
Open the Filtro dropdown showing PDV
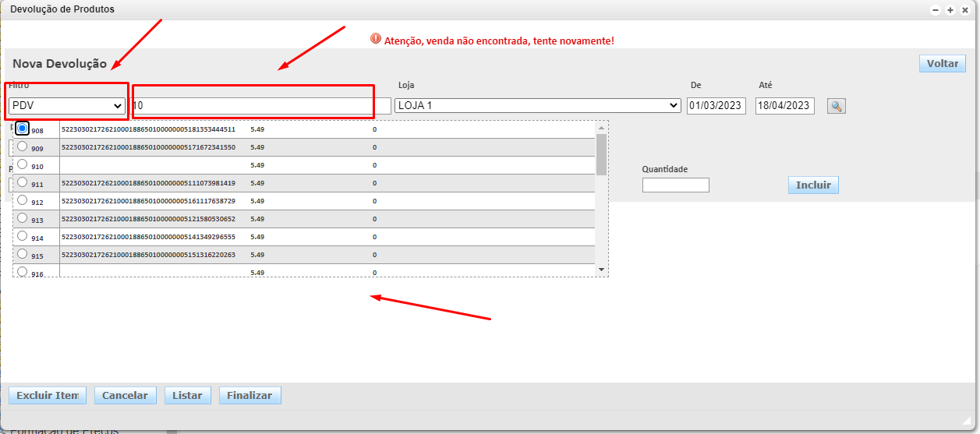click(x=67, y=105)
